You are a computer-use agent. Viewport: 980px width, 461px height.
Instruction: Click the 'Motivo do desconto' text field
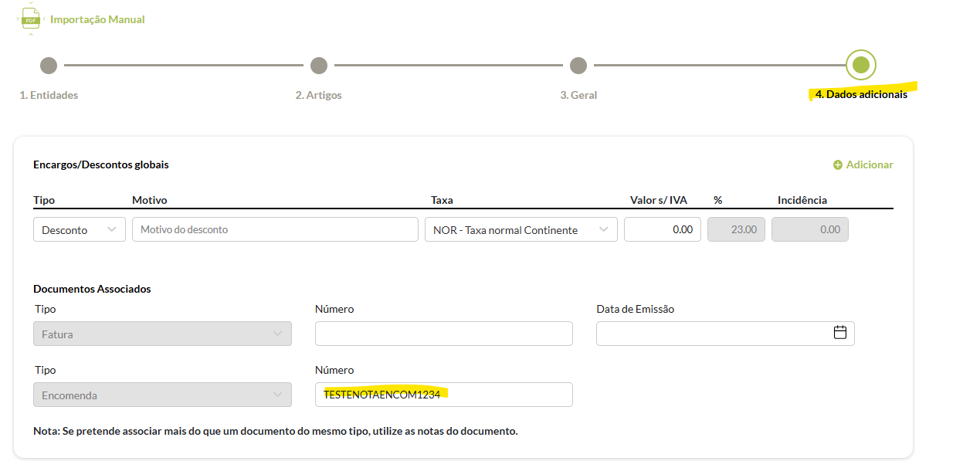275,229
